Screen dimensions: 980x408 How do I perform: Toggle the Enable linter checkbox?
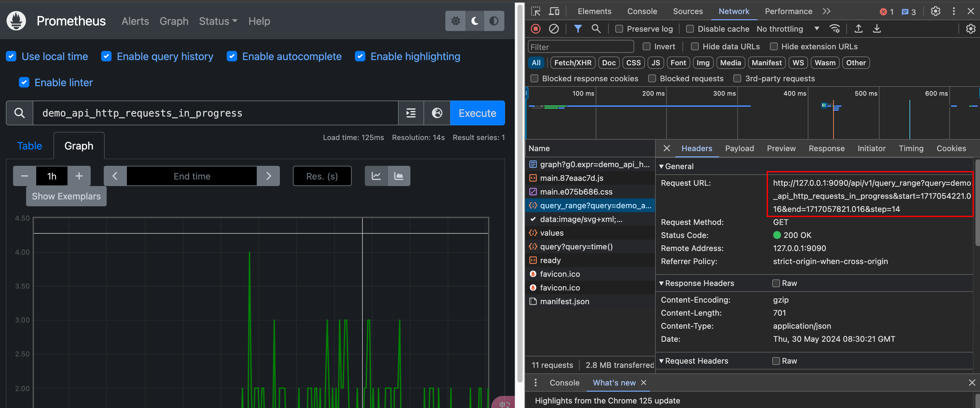(x=24, y=82)
